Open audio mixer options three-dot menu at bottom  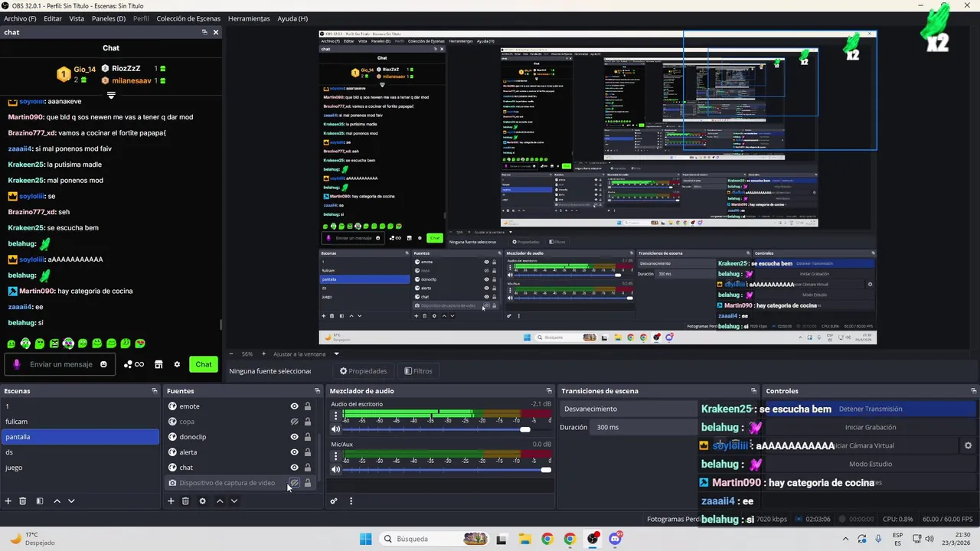point(351,501)
